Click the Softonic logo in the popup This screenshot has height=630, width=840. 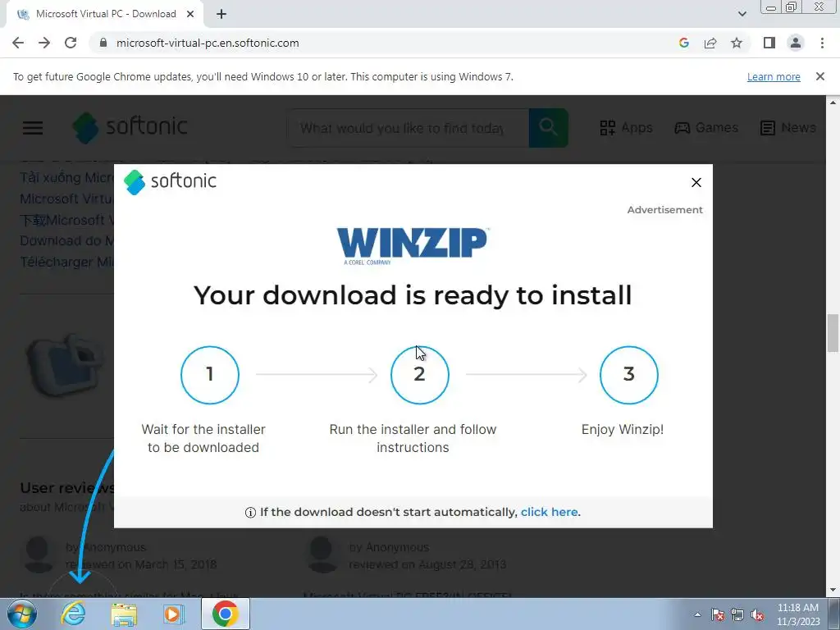[x=170, y=181]
